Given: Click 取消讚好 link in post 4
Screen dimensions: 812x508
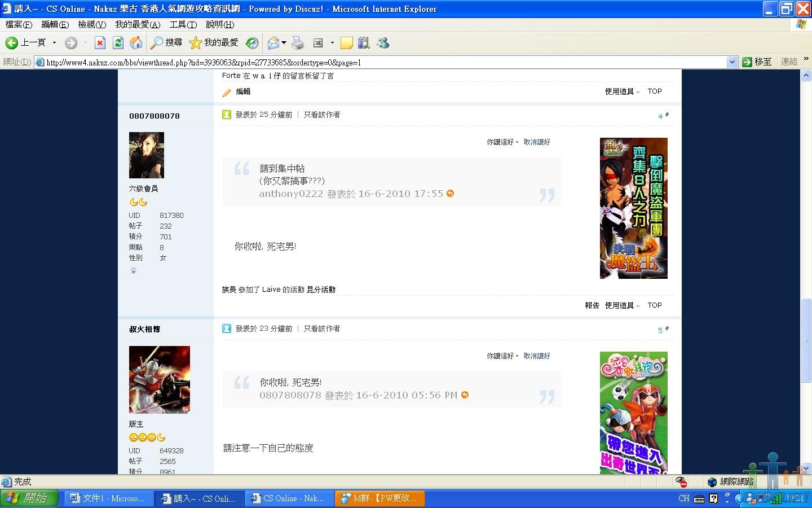Looking at the screenshot, I should click(x=536, y=142).
